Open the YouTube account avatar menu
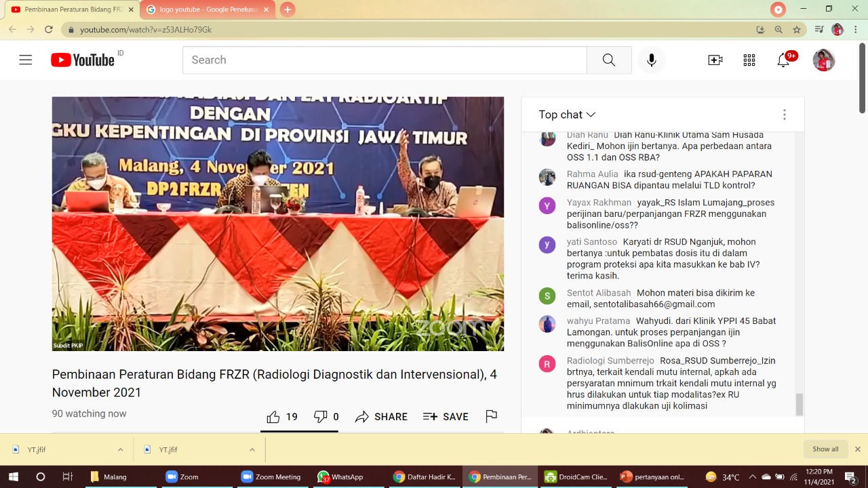This screenshot has height=488, width=868. tap(824, 60)
